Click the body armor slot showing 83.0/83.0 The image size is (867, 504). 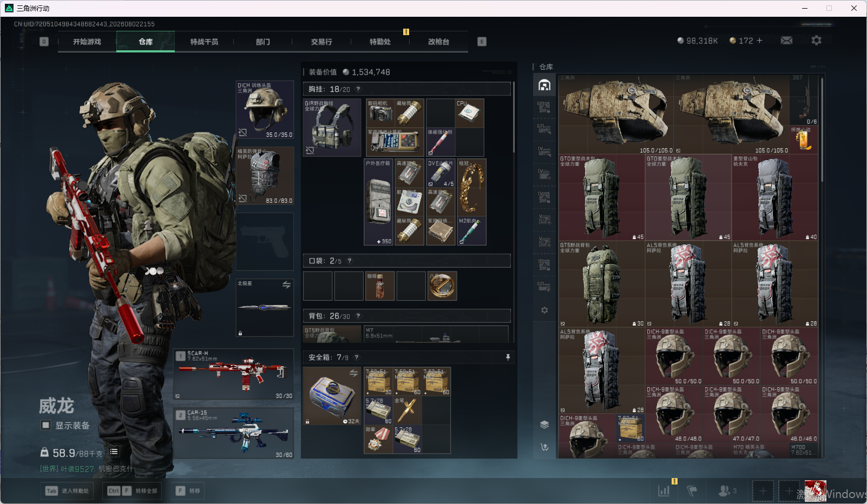265,176
